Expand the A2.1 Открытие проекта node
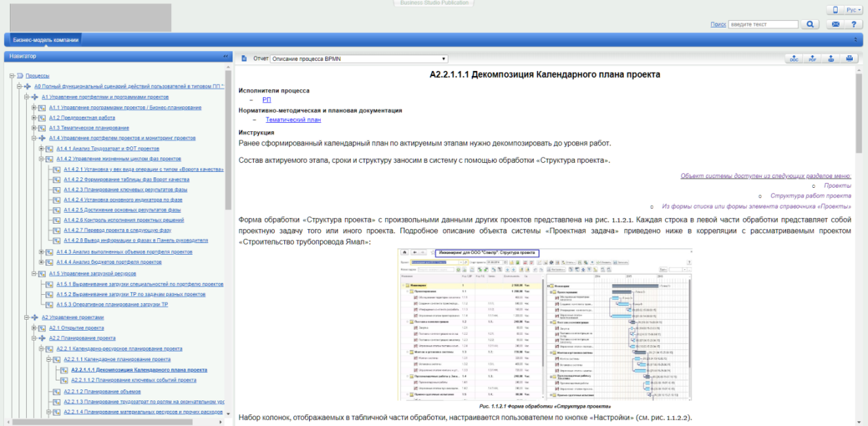The height and width of the screenshot is (426, 868). pyautogui.click(x=34, y=328)
